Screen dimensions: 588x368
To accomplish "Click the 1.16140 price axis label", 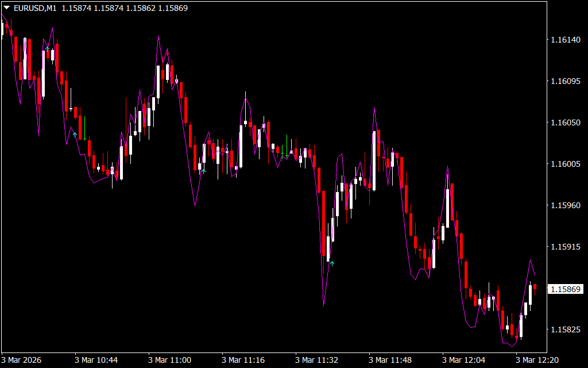I will (x=564, y=40).
